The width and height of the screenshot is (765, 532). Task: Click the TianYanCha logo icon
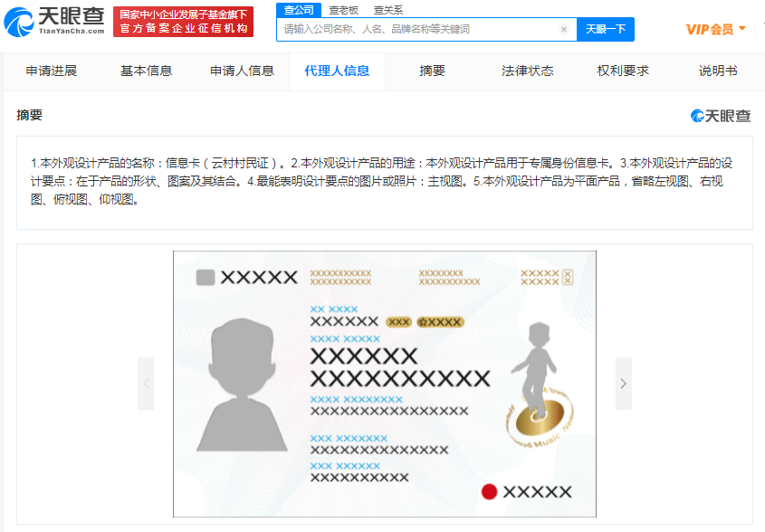[x=18, y=21]
